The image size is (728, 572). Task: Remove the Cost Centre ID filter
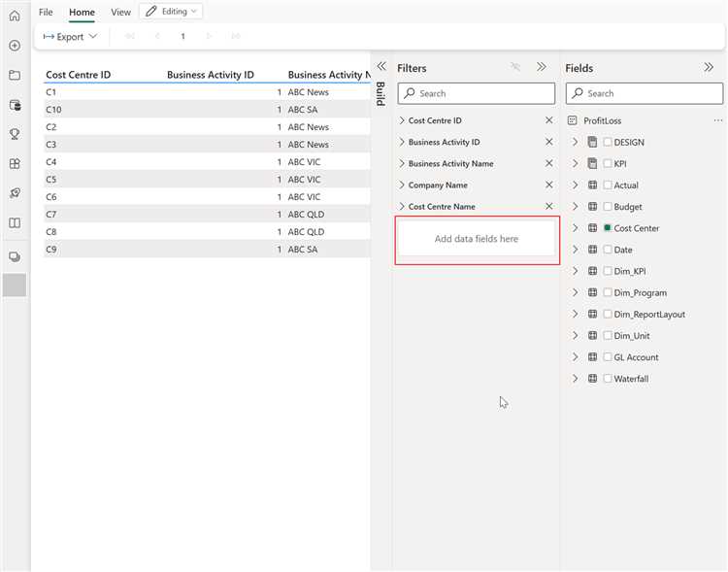(x=548, y=120)
